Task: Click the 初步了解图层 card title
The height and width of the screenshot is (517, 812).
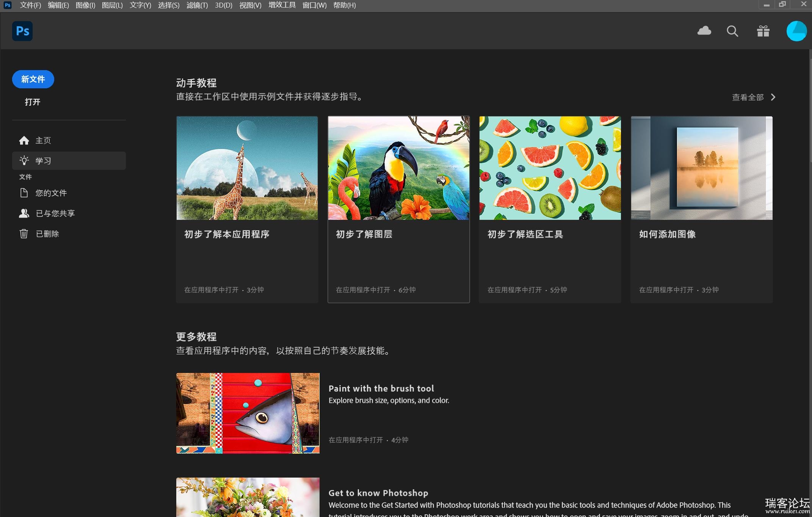Action: pyautogui.click(x=364, y=234)
